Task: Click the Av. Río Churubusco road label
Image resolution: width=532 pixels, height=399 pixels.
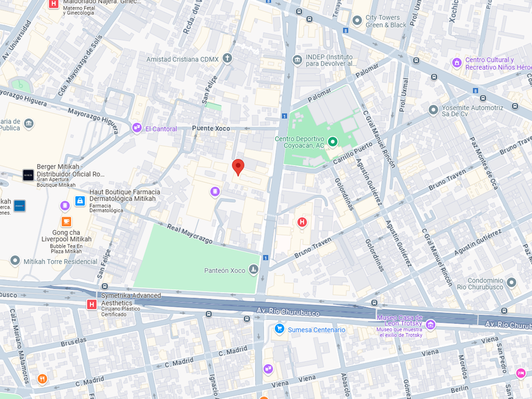Action: pyautogui.click(x=288, y=312)
